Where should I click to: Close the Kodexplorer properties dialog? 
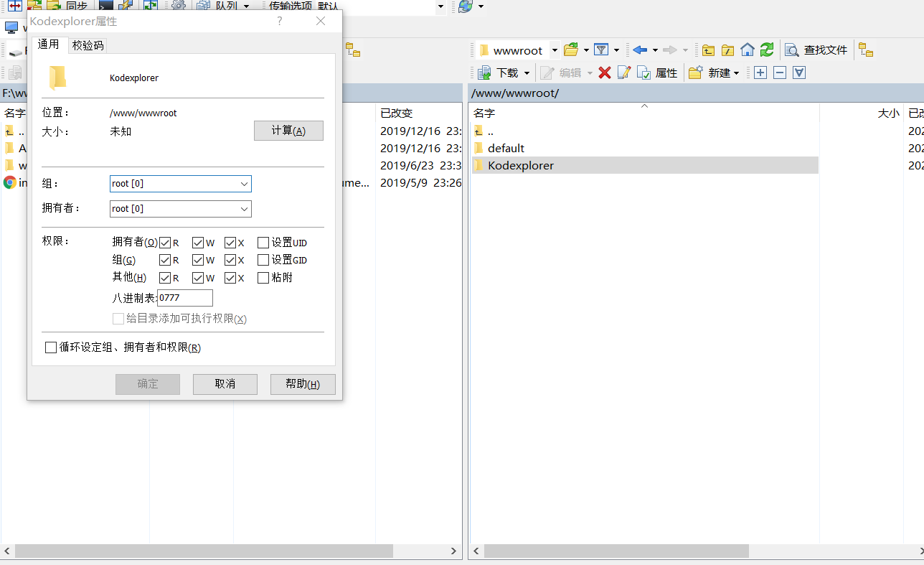coord(321,21)
